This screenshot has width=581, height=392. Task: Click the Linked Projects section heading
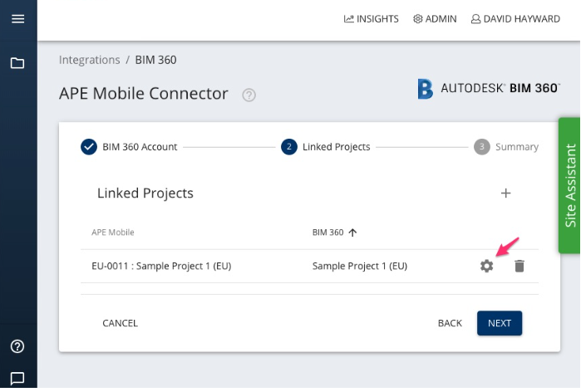(x=145, y=193)
